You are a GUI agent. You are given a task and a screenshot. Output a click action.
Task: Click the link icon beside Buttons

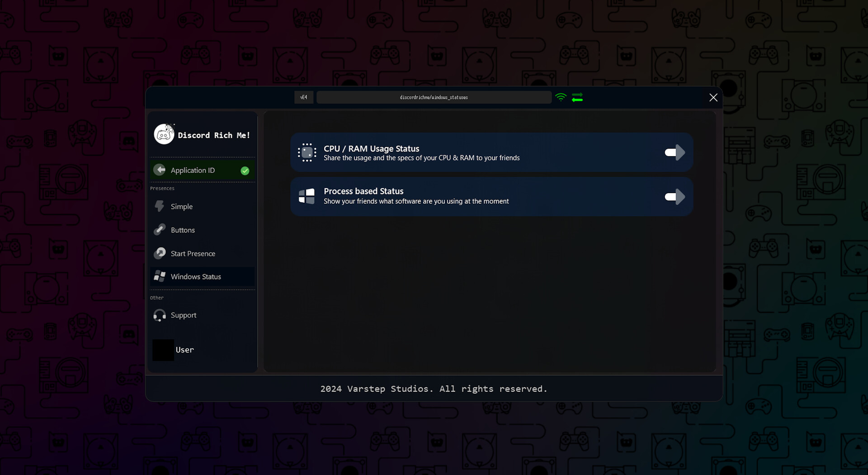click(159, 230)
